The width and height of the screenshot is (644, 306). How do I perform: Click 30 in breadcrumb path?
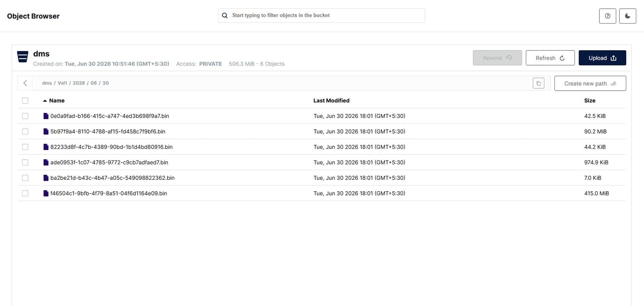click(x=106, y=83)
